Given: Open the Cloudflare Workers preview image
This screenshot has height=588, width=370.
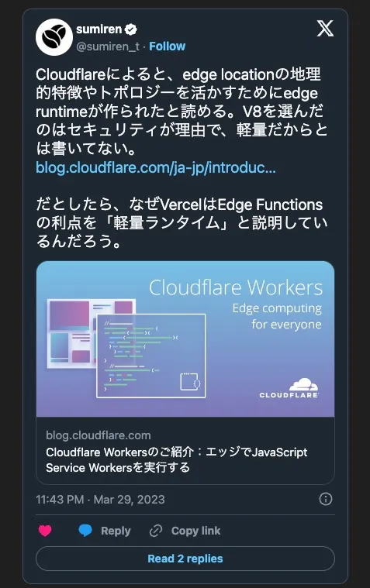Looking at the screenshot, I should (x=185, y=339).
